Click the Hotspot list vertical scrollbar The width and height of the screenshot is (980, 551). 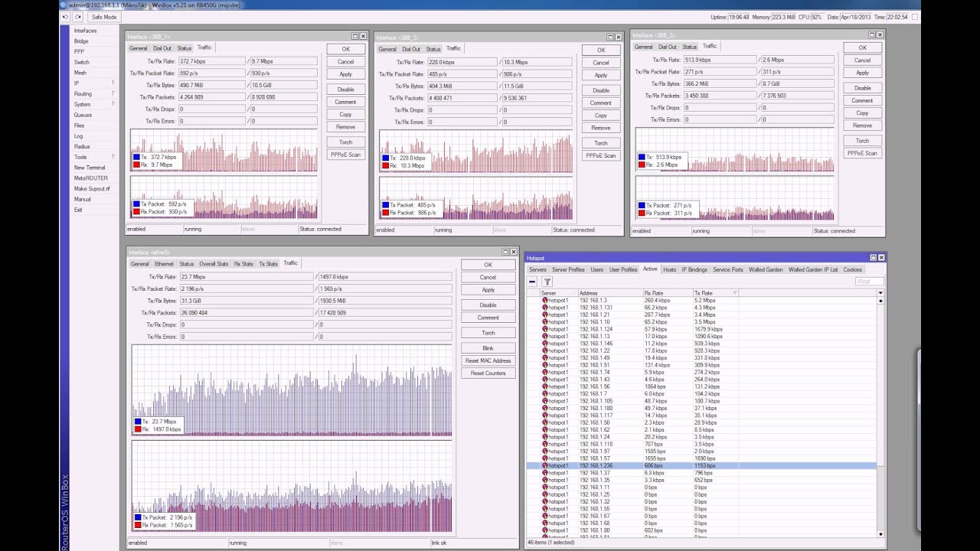(880, 417)
